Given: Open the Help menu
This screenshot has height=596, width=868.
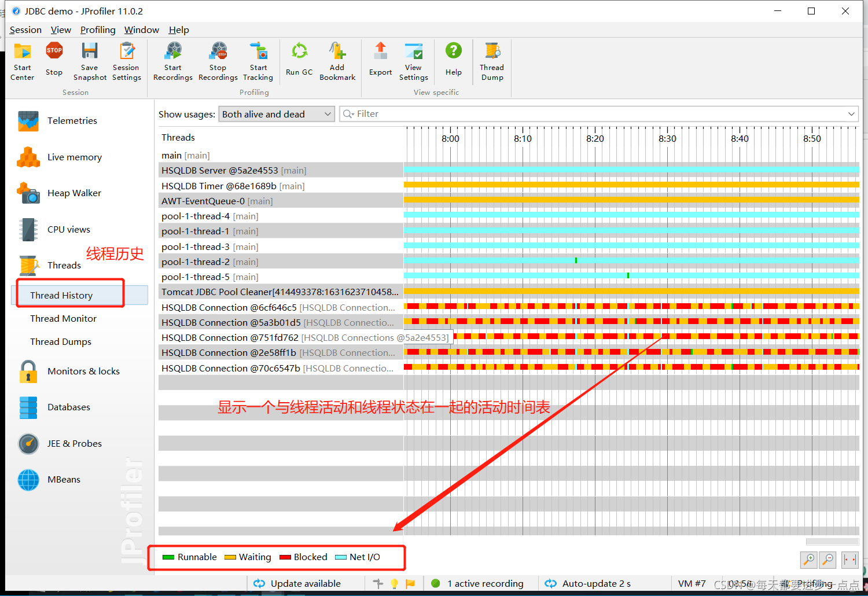Looking at the screenshot, I should click(179, 30).
